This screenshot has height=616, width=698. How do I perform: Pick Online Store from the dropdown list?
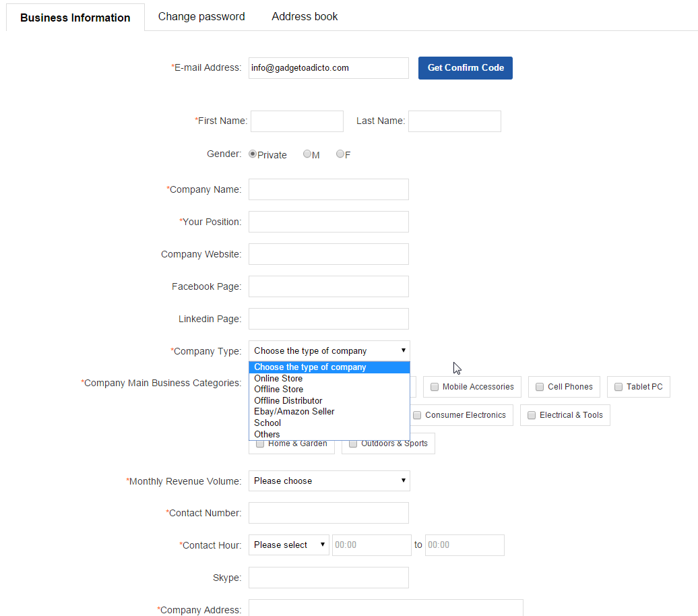pyautogui.click(x=278, y=379)
